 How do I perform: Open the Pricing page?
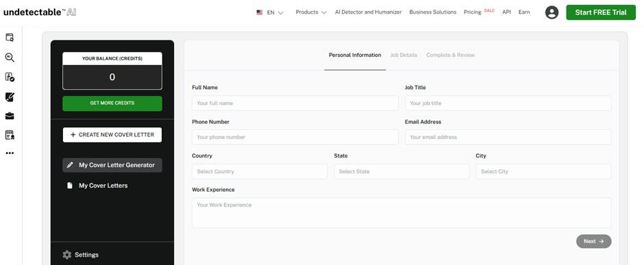click(x=472, y=12)
